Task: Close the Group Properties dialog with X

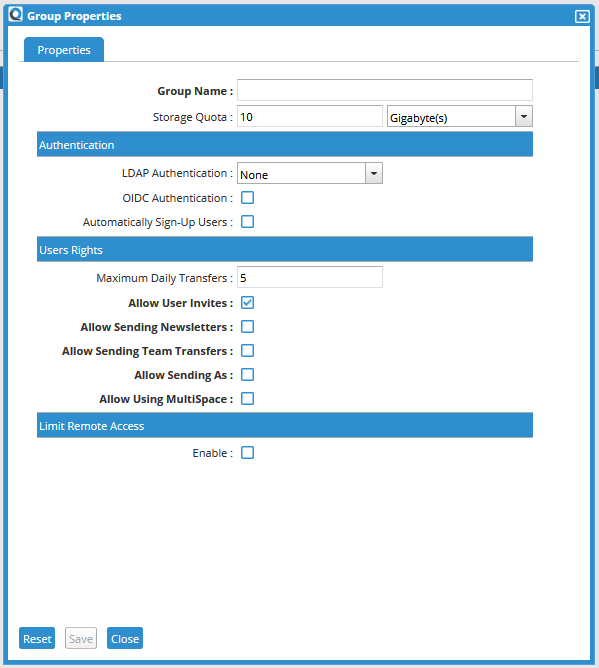Action: [582, 17]
